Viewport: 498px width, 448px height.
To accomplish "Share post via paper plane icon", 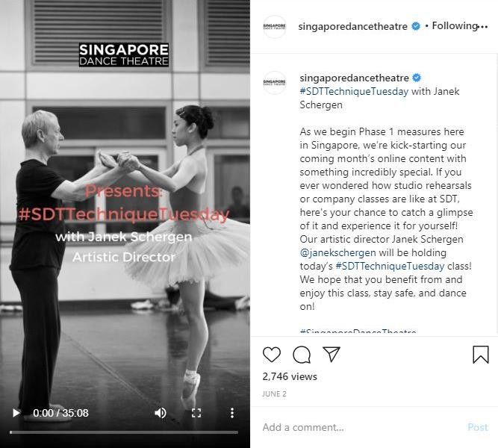I will point(332,354).
